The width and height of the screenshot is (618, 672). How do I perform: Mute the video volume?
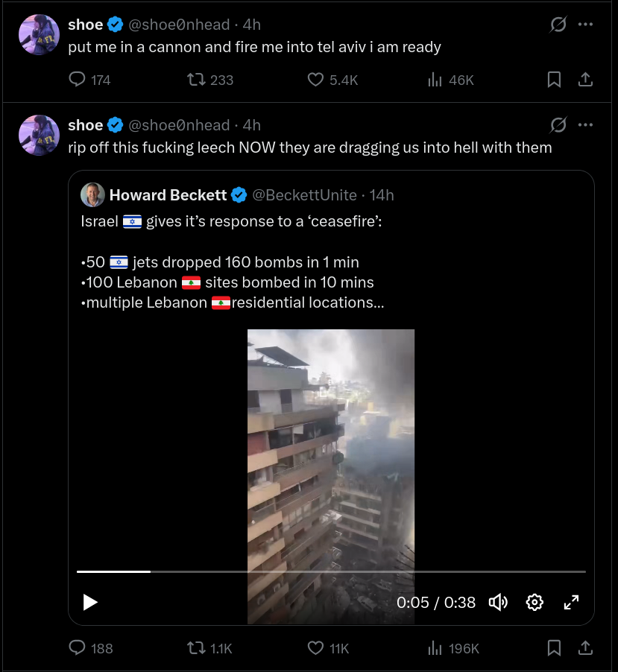click(498, 602)
